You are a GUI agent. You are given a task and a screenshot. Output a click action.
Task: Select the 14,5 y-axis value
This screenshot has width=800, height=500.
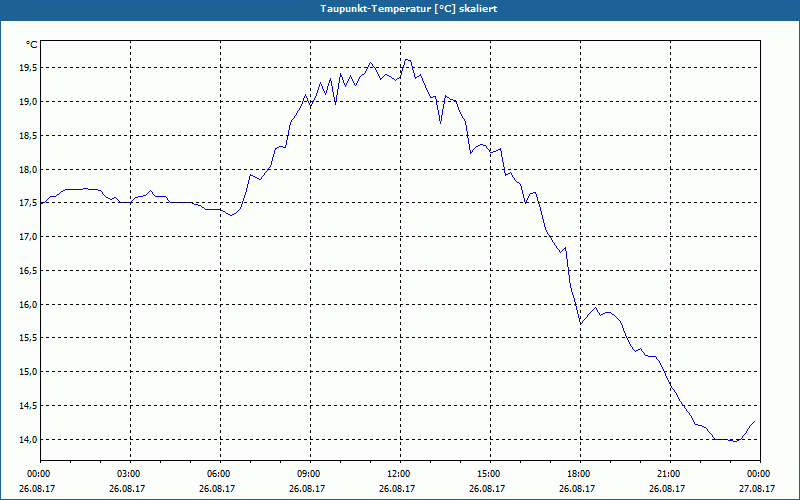29,406
